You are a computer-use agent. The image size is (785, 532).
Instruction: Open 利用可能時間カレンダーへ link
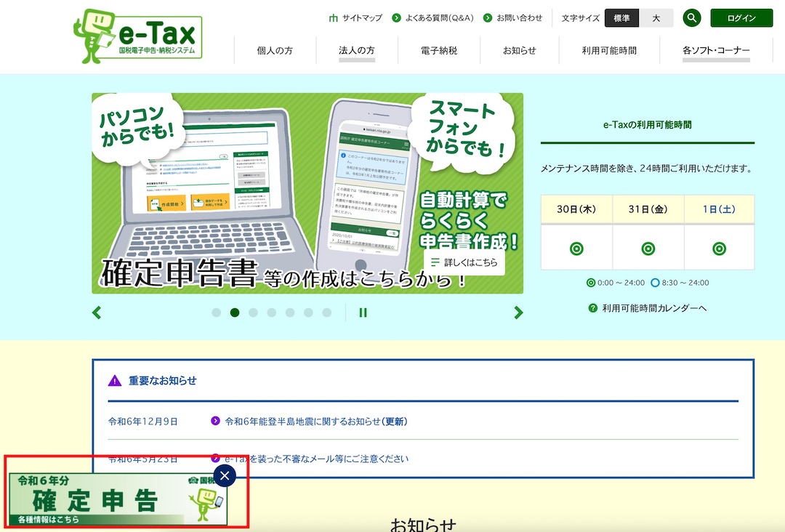pyautogui.click(x=654, y=307)
